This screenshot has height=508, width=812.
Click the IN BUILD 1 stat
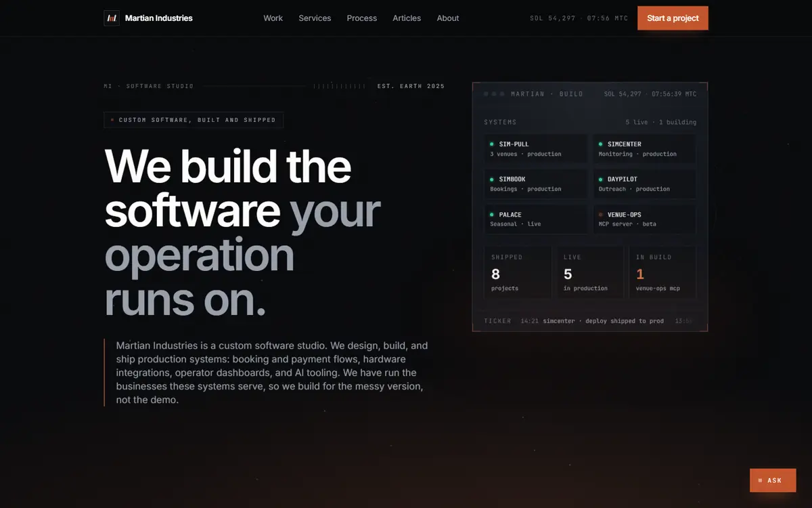(662, 272)
